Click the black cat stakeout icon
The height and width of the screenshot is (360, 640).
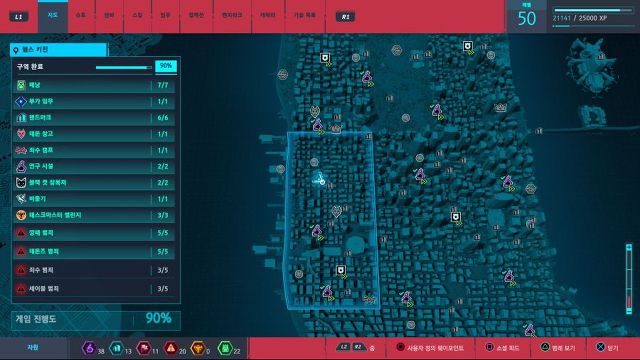tap(21, 182)
